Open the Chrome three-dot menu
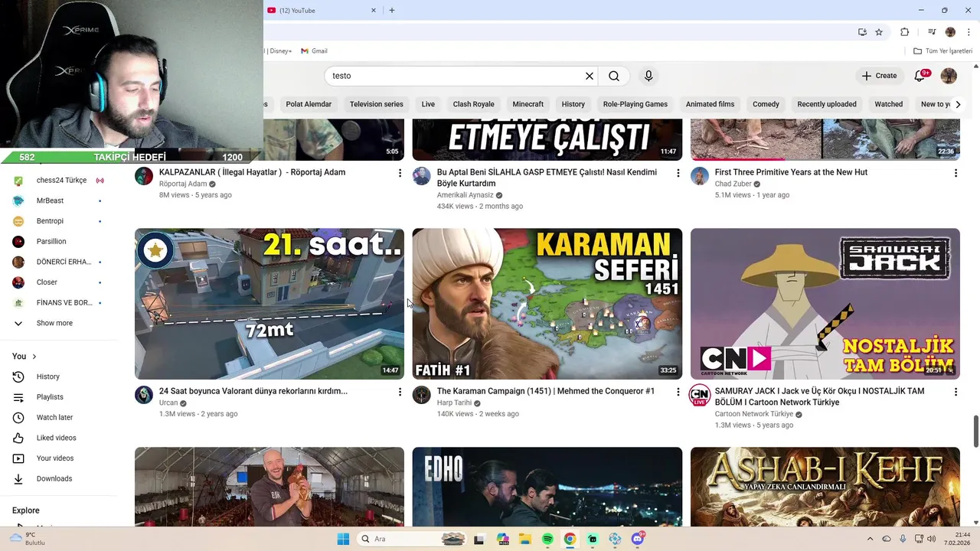This screenshot has width=980, height=551. [x=968, y=32]
